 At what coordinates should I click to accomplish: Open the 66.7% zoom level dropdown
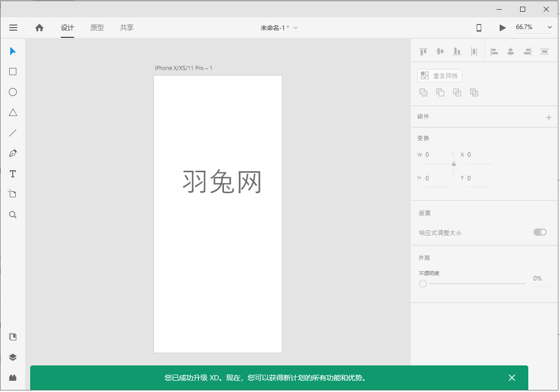(x=533, y=27)
